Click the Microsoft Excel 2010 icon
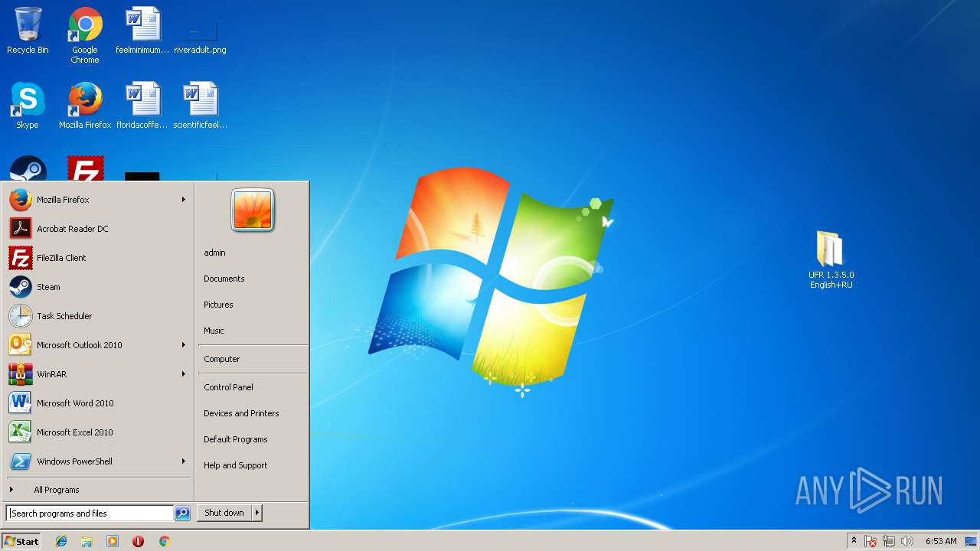Image resolution: width=980 pixels, height=551 pixels. click(x=21, y=432)
